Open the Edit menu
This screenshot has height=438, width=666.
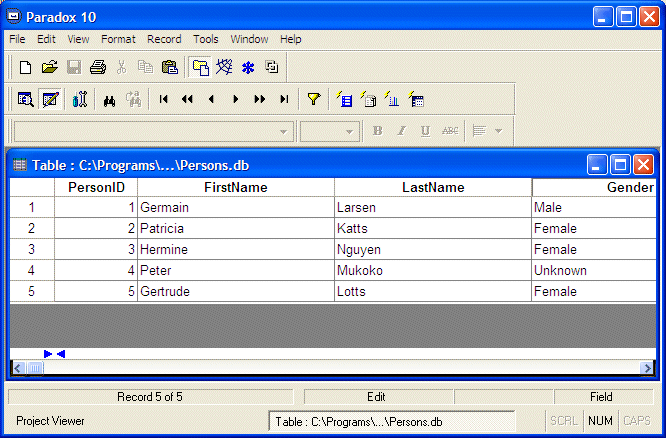tap(46, 39)
